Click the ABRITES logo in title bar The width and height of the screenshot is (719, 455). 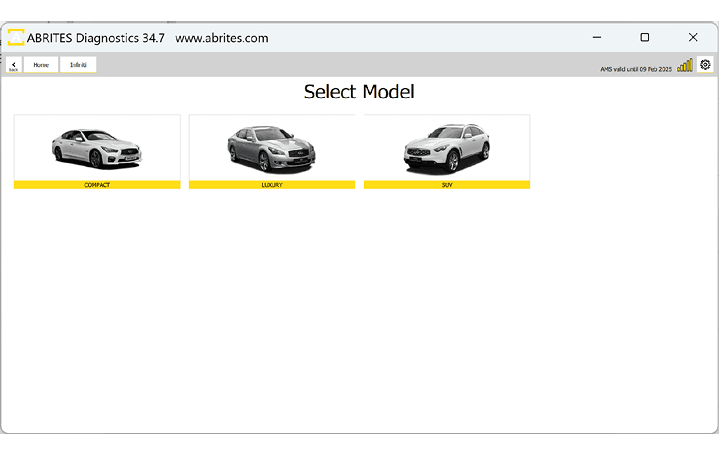click(x=16, y=38)
